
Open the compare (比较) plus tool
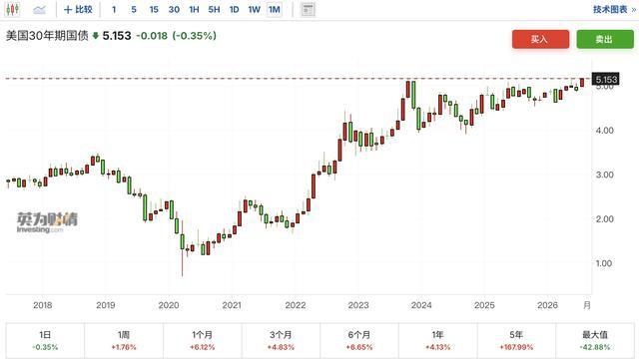(78, 9)
